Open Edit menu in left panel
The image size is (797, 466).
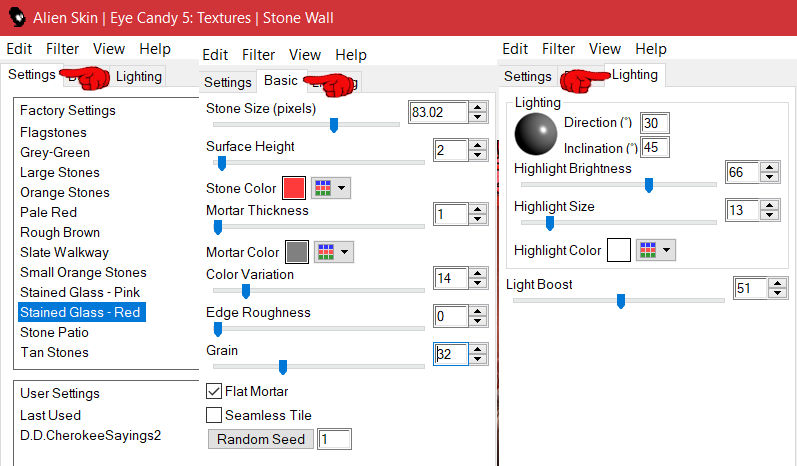tap(19, 49)
